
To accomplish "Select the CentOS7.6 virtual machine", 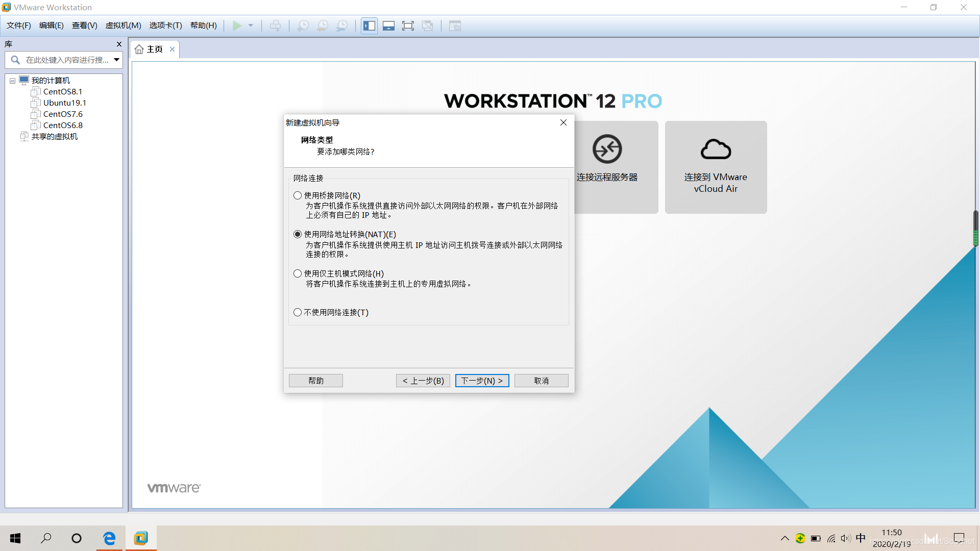I will [x=63, y=114].
